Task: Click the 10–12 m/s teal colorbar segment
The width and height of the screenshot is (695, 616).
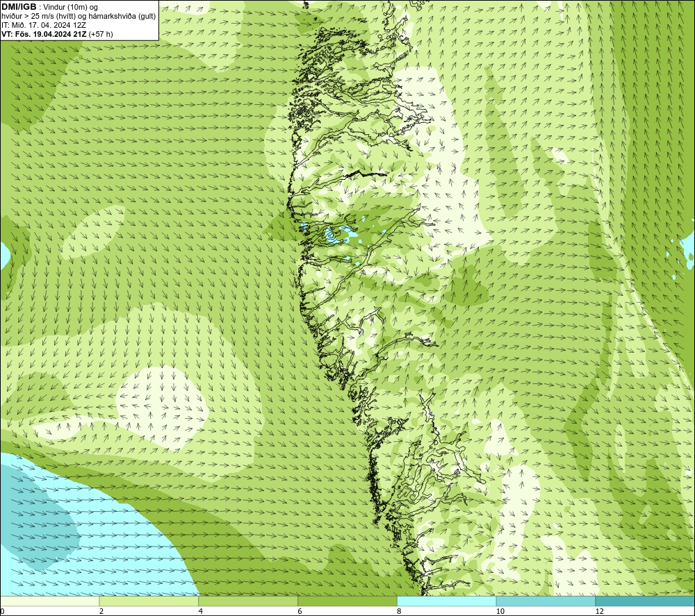Action: pos(546,601)
